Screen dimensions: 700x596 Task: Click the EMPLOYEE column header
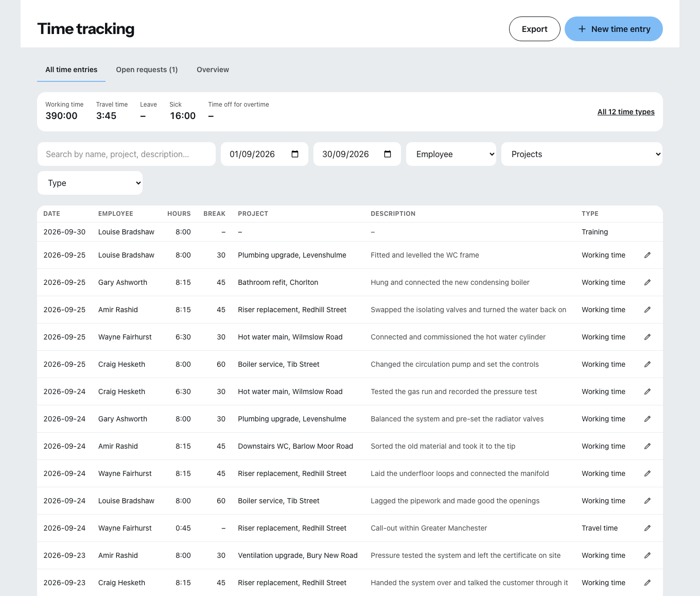[116, 214]
